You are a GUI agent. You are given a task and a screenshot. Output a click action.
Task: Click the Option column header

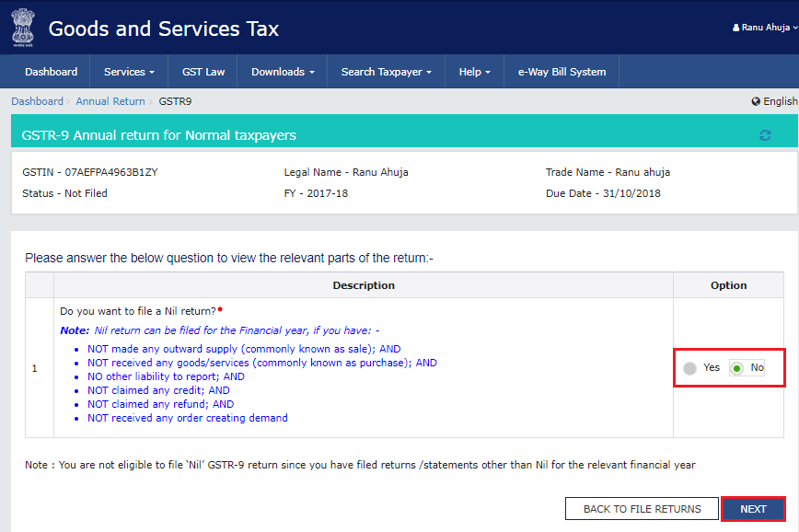[729, 285]
